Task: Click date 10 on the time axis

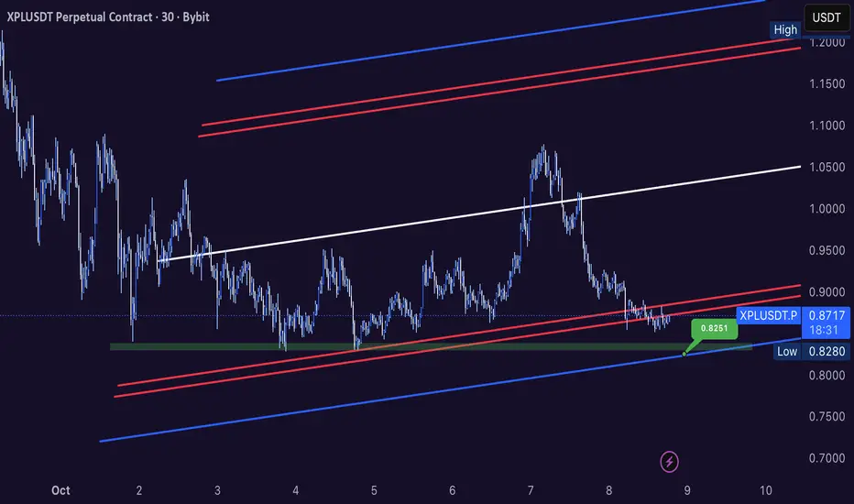Action: [765, 490]
